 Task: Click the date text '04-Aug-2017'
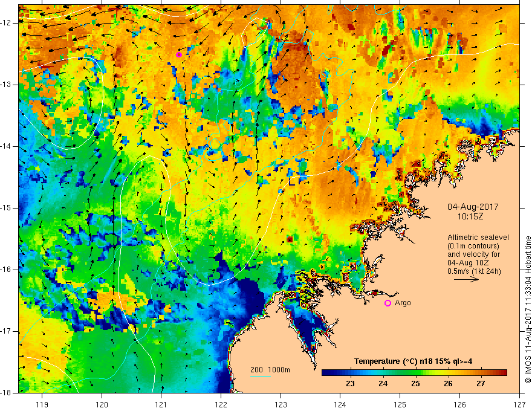point(473,207)
